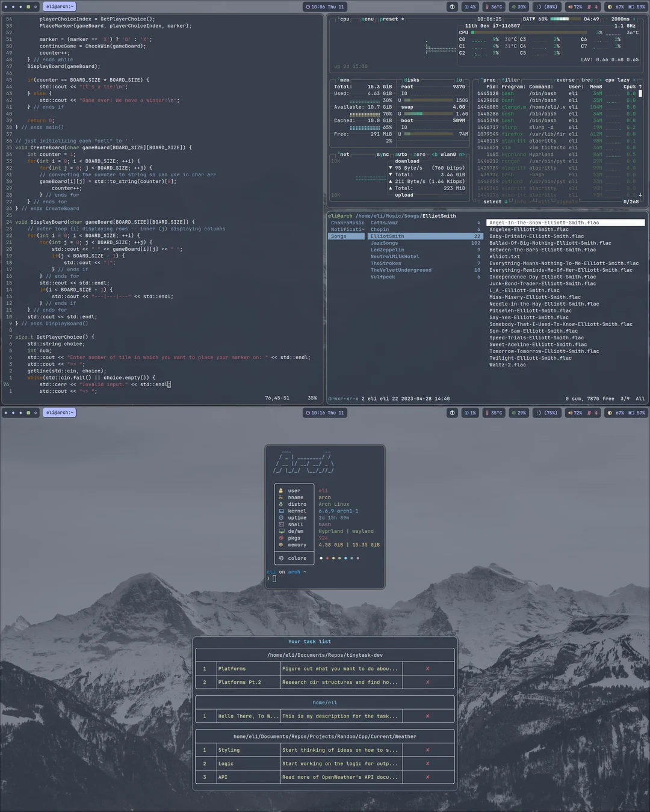Toggle reverse sorting in btop process panel

[x=564, y=80]
